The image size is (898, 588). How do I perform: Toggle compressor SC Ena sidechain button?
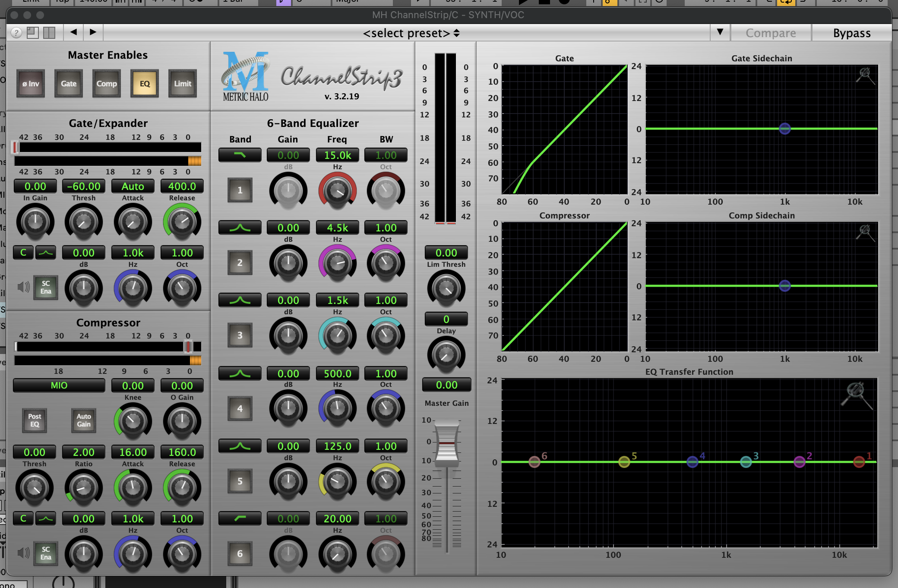click(x=46, y=553)
